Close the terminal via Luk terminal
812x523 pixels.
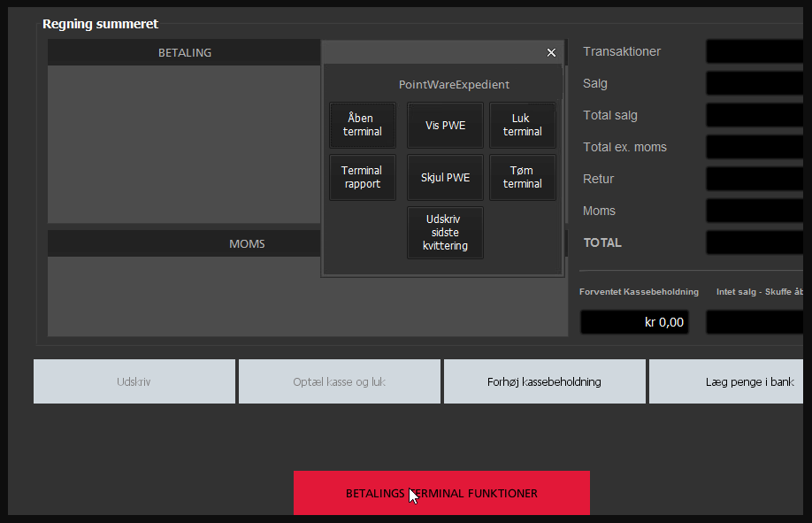click(523, 125)
